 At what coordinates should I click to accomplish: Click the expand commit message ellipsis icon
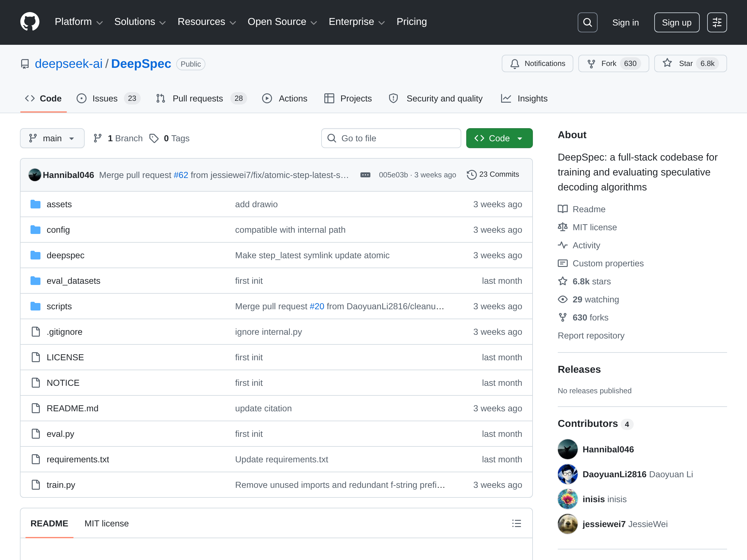[365, 175]
